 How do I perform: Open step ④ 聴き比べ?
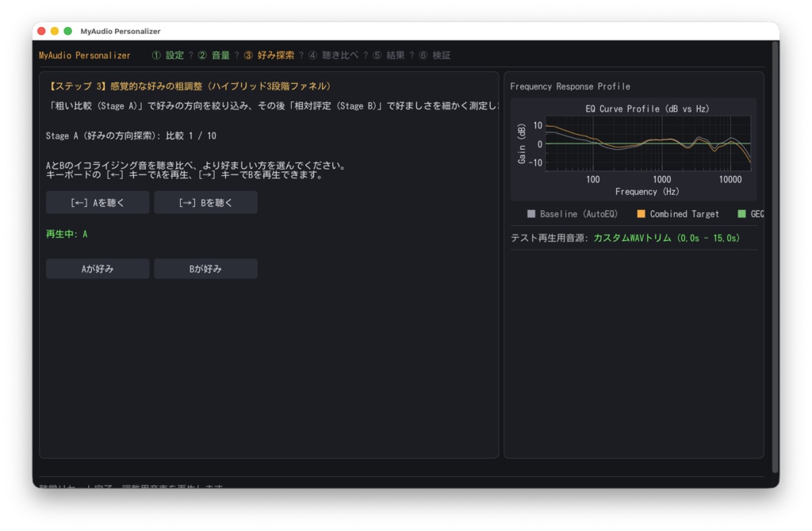click(x=333, y=55)
